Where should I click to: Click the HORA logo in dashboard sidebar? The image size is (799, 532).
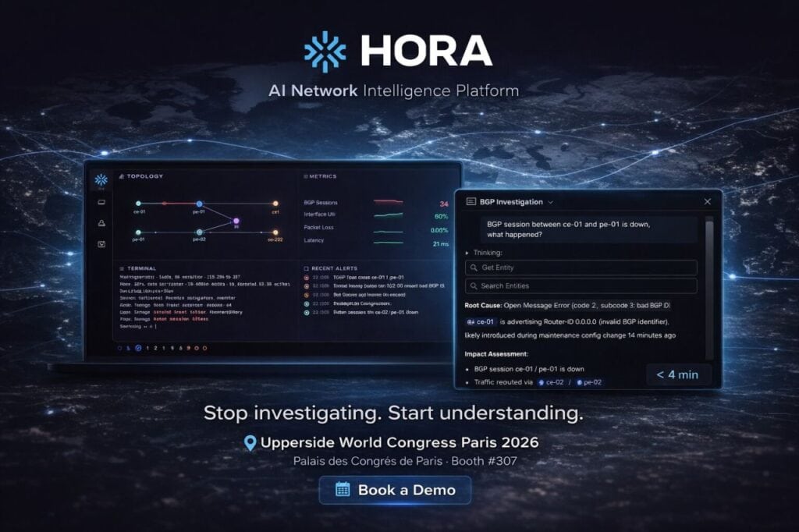pyautogui.click(x=101, y=180)
